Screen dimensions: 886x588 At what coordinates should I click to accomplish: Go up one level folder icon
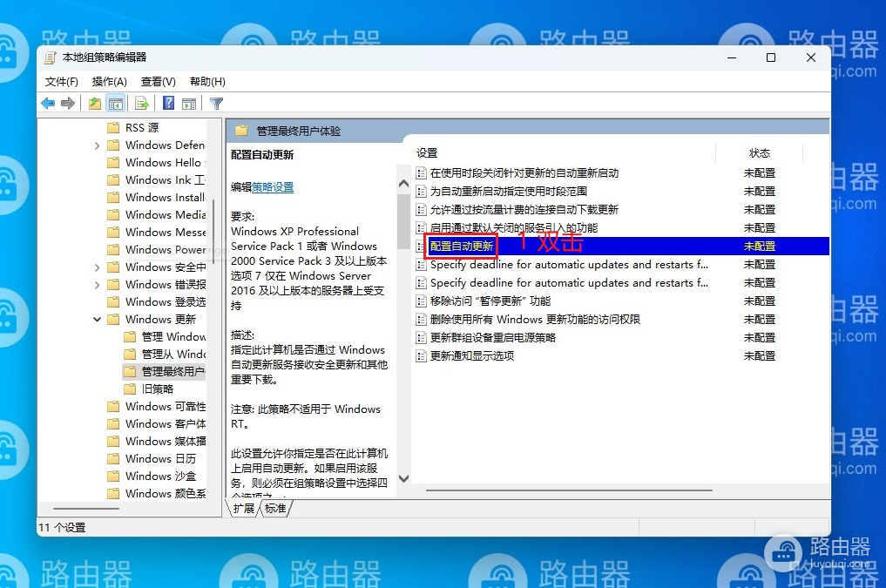click(95, 104)
